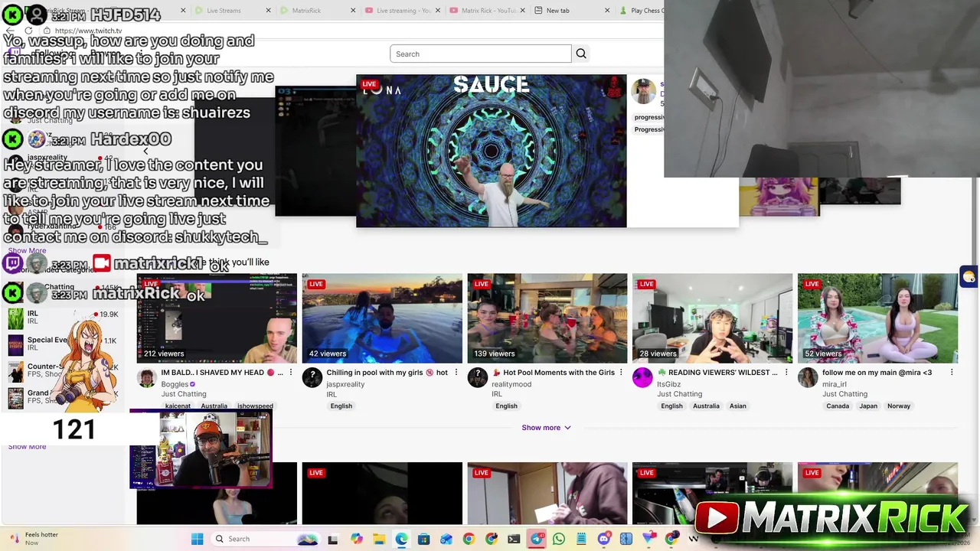Play the featured SAUCE carousel live video
The height and width of the screenshot is (551, 980).
492,151
